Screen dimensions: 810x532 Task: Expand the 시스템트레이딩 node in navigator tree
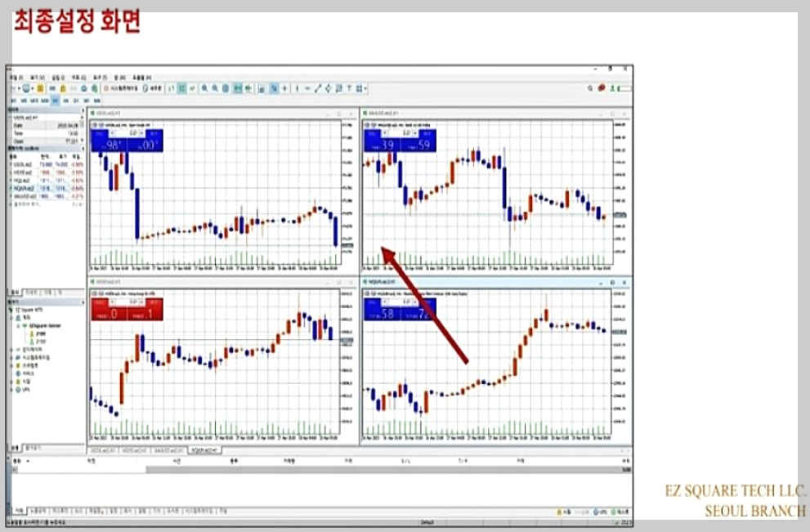click(x=11, y=357)
